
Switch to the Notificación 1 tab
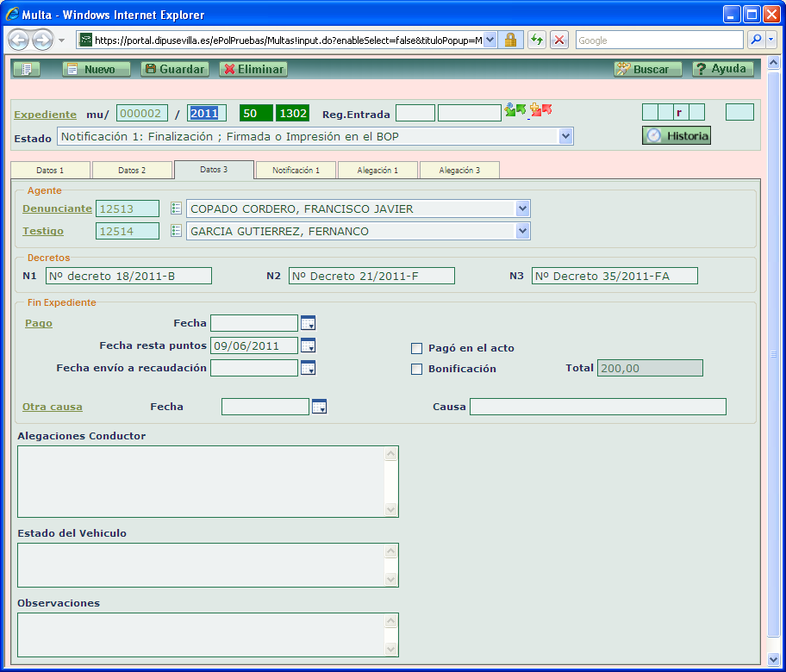tap(296, 171)
